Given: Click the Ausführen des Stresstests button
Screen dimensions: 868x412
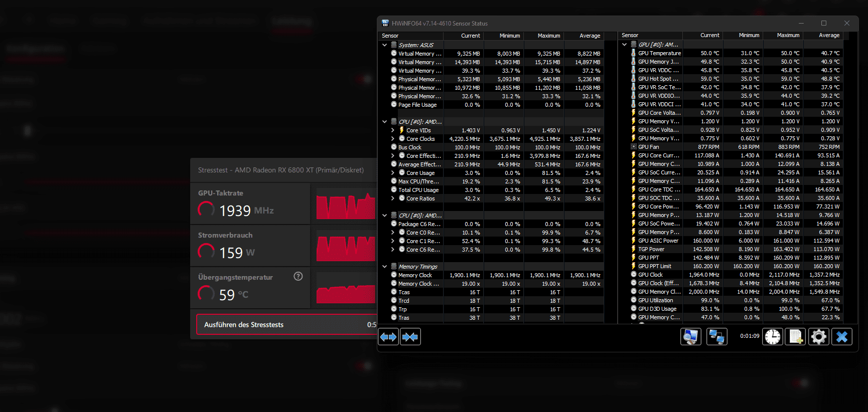Looking at the screenshot, I should click(x=286, y=324).
